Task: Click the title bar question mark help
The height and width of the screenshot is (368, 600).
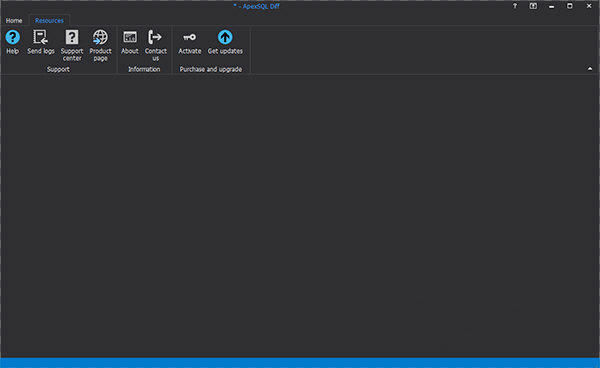Action: point(515,6)
